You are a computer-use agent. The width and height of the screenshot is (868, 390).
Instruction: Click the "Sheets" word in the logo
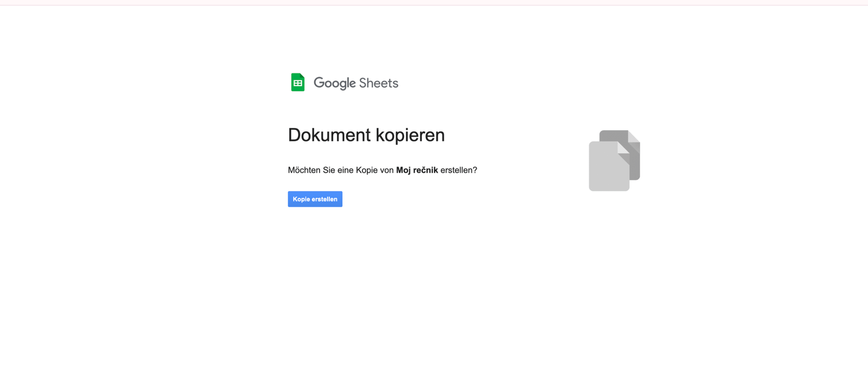pos(378,83)
